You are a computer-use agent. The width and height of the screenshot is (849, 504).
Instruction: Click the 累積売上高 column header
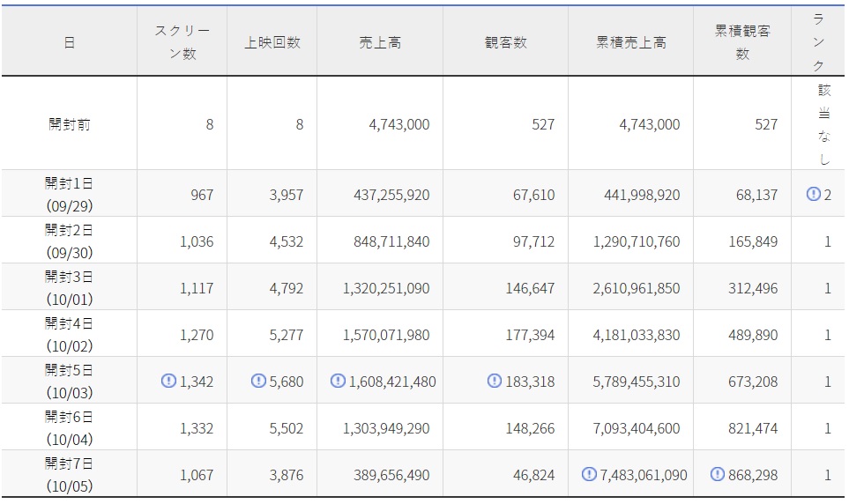click(630, 42)
